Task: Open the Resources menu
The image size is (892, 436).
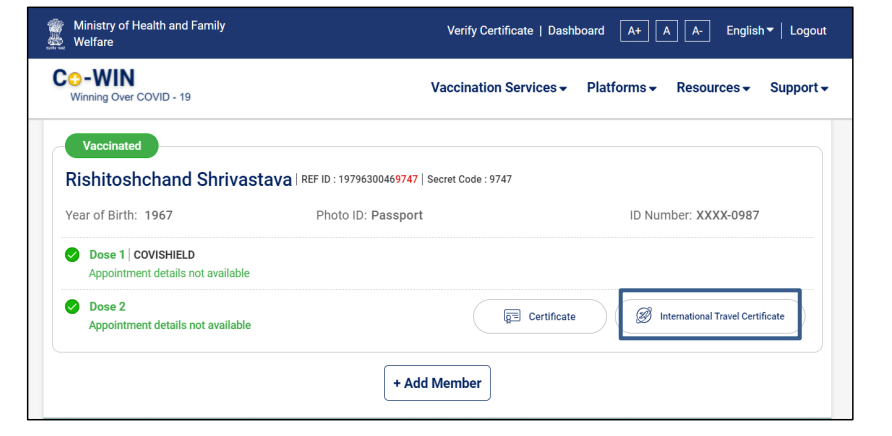Action: 713,88
